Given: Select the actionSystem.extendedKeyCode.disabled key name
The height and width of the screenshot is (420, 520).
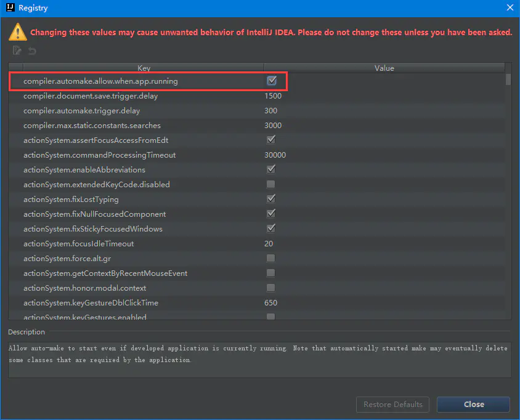Looking at the screenshot, I should [x=97, y=185].
